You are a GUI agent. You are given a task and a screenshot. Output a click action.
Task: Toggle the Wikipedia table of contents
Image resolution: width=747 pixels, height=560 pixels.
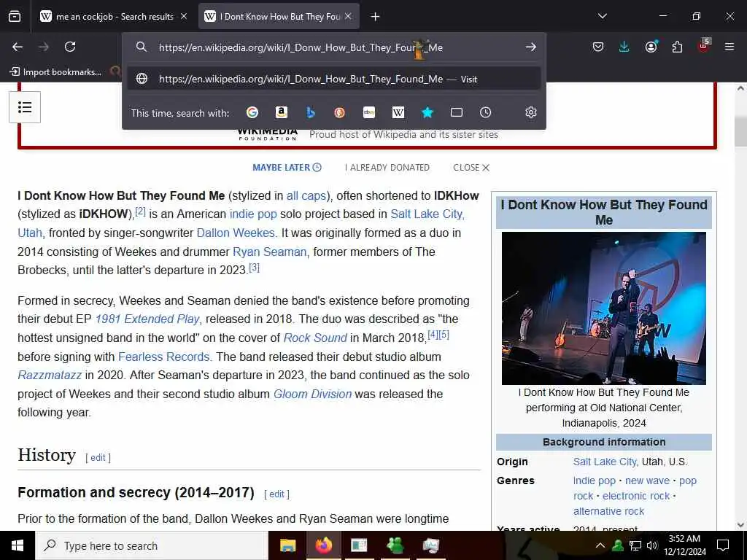coord(25,107)
